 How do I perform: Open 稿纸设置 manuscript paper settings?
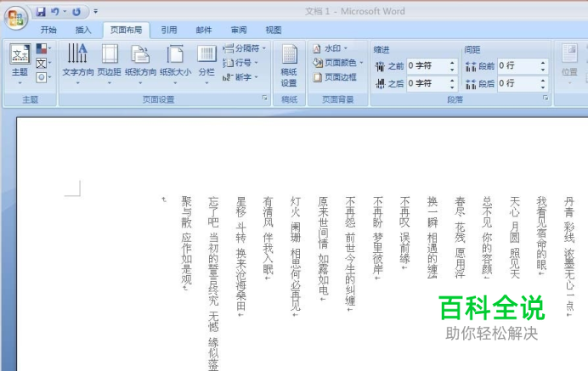(289, 65)
